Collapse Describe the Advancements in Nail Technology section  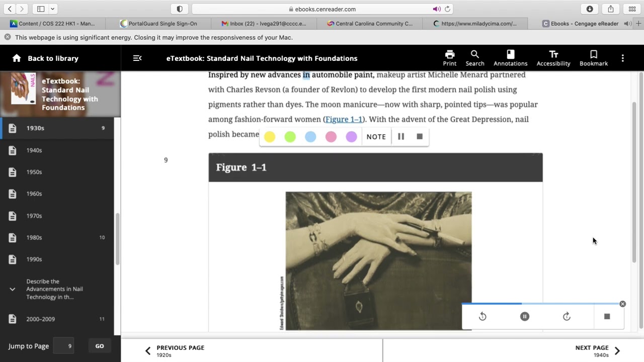tap(13, 289)
